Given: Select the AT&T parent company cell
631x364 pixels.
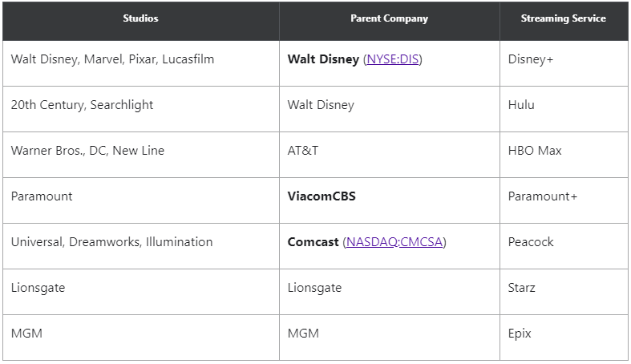Looking at the screenshot, I should pos(303,151).
